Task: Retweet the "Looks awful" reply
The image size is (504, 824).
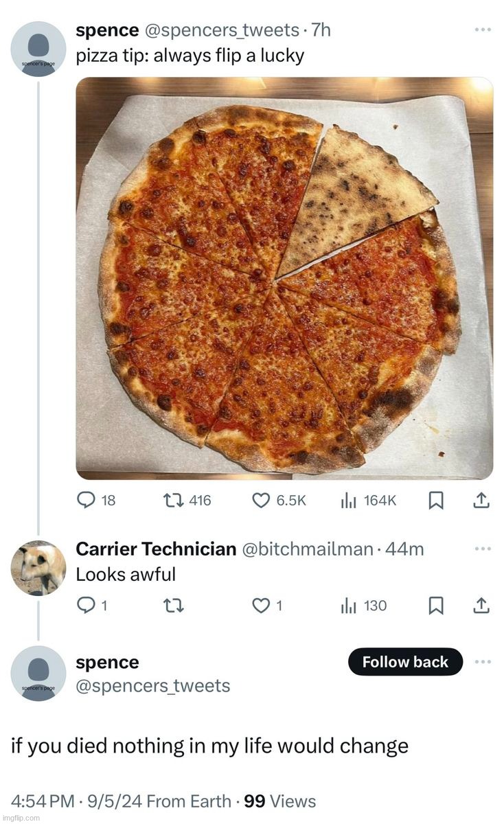Action: coord(174,606)
